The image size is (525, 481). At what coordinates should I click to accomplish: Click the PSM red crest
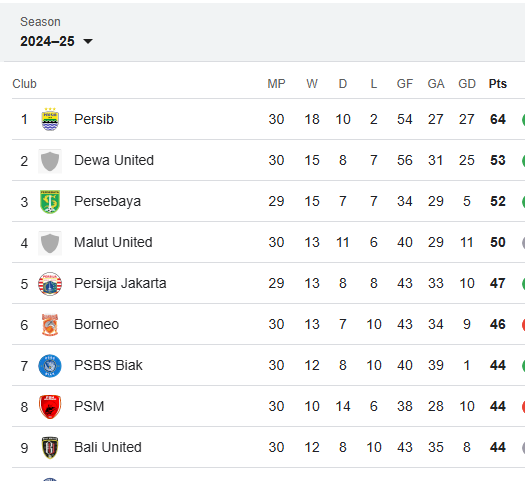tap(50, 407)
